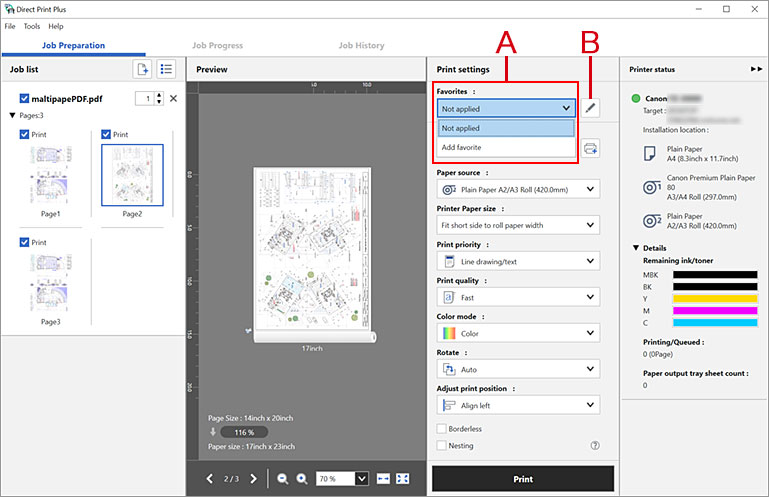Open the Tools menu
The image size is (769, 497).
[x=32, y=26]
